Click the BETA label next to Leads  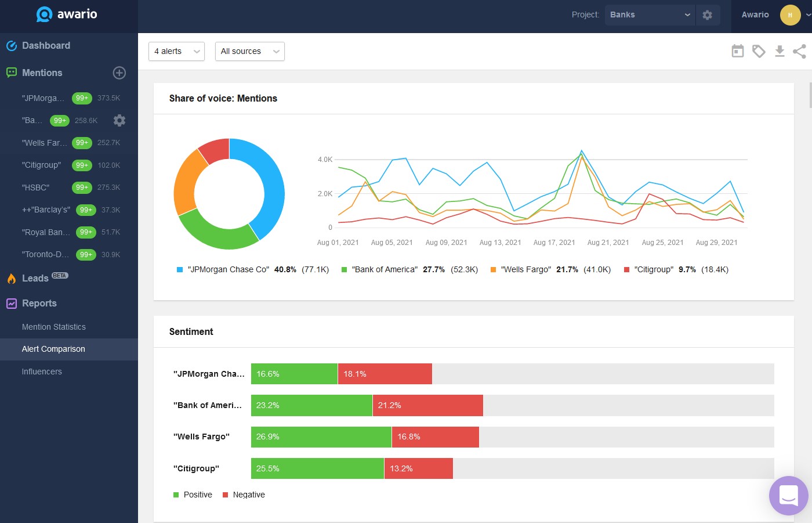pos(60,276)
